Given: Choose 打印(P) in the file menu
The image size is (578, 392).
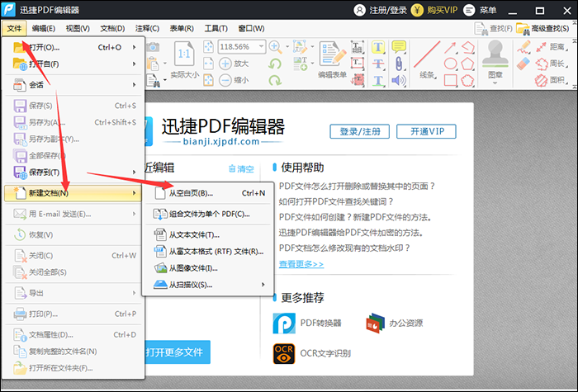Looking at the screenshot, I should [73, 314].
